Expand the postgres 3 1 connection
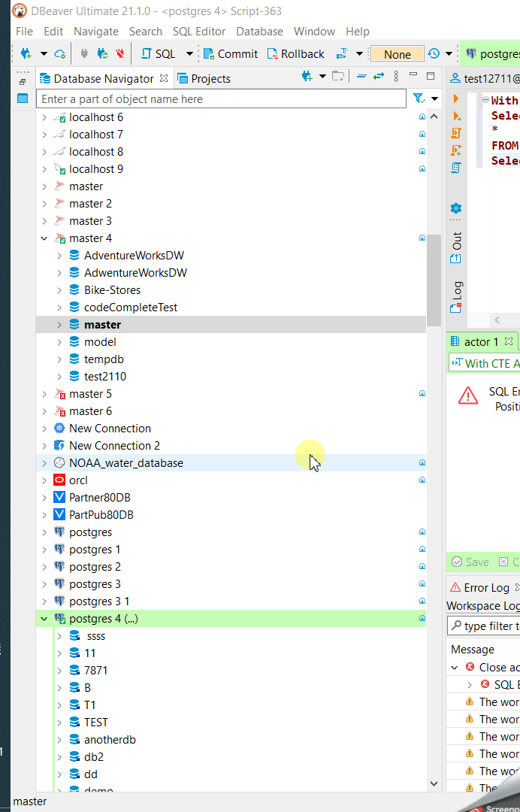 44,601
